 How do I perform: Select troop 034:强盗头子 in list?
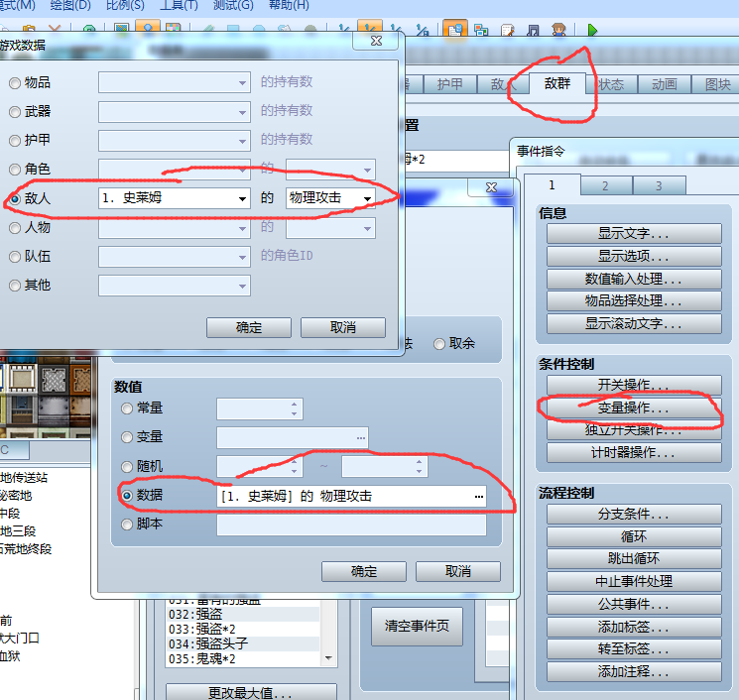click(243, 643)
